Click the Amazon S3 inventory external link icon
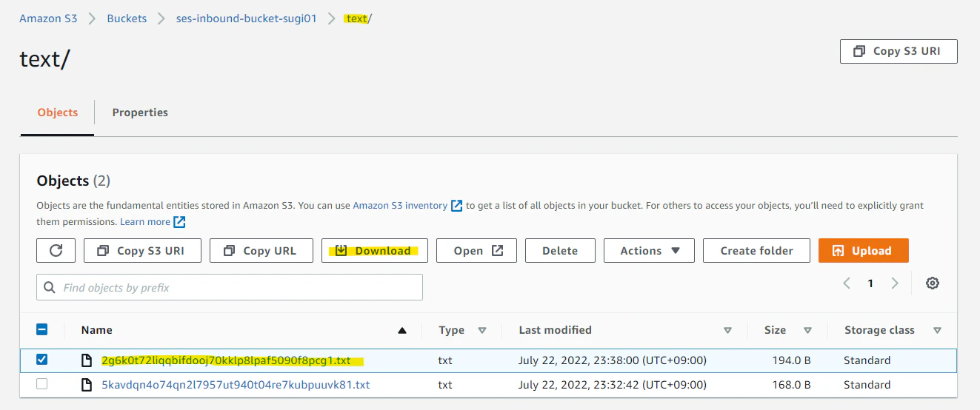980x410 pixels. pos(457,206)
